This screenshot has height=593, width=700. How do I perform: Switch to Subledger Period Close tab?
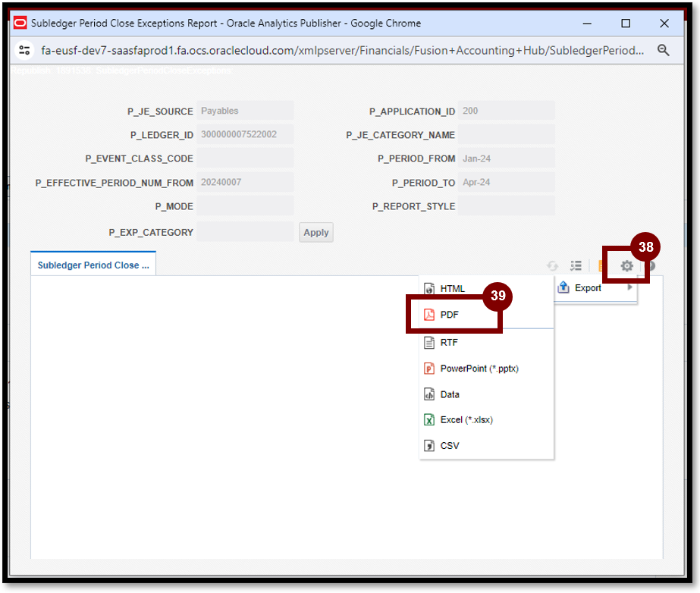click(93, 265)
